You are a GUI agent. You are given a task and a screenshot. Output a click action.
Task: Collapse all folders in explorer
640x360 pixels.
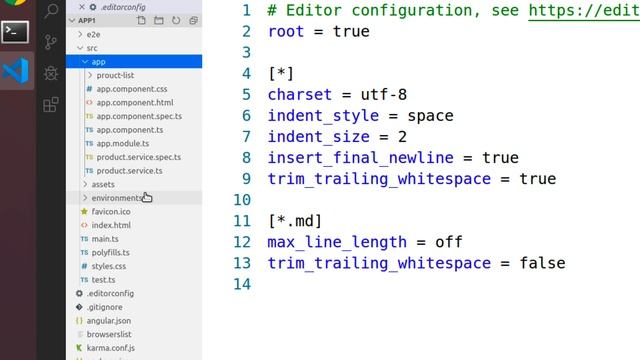coord(193,20)
